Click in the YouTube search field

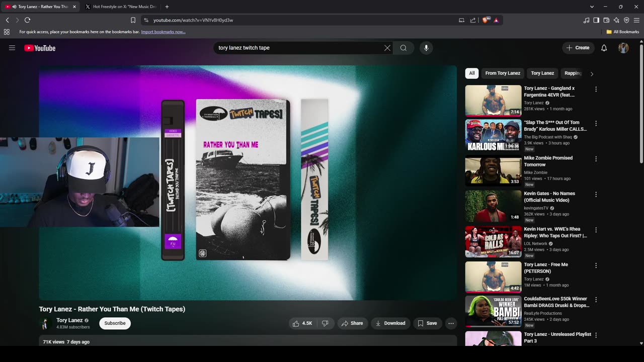pyautogui.click(x=300, y=48)
